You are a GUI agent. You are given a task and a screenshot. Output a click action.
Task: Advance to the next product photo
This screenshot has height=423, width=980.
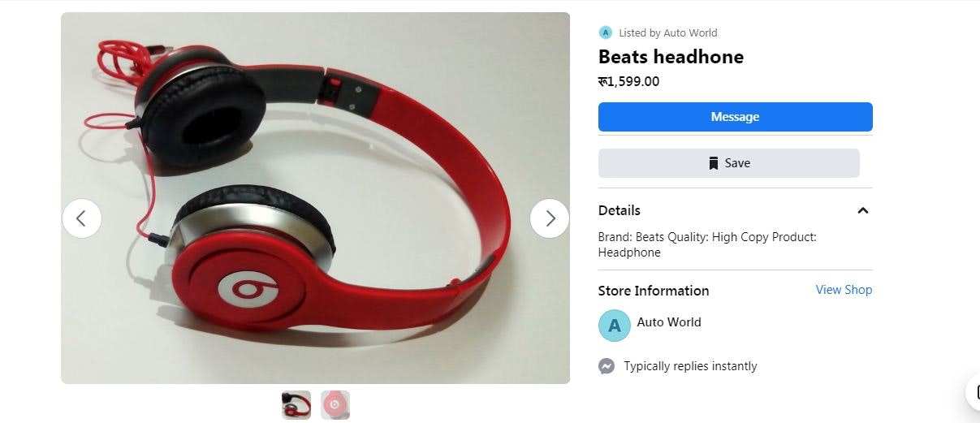point(550,218)
